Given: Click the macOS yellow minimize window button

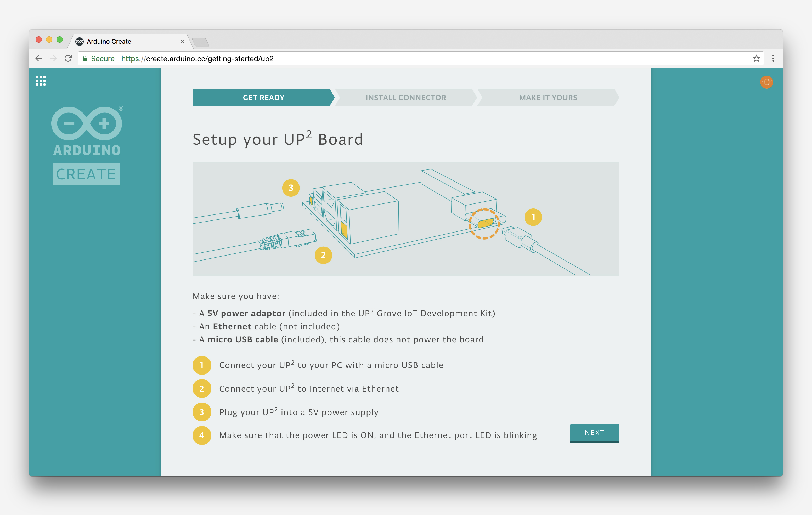Looking at the screenshot, I should (x=49, y=40).
